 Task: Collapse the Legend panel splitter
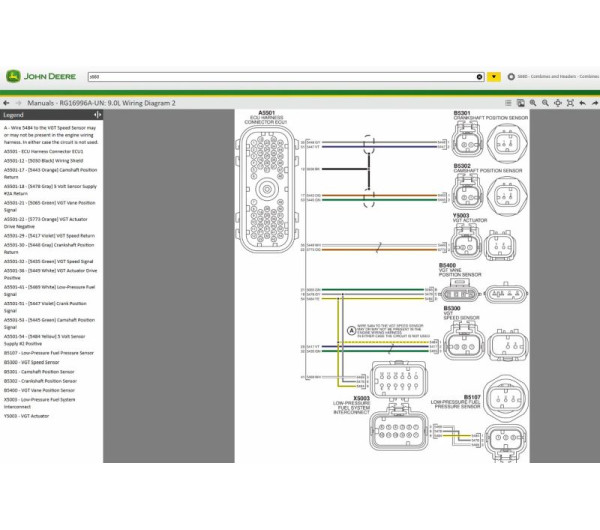96,115
